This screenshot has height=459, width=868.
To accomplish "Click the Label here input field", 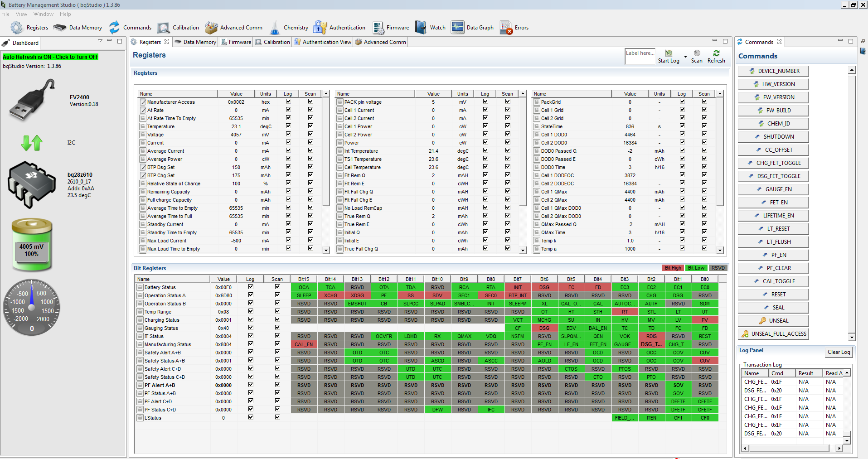I will pyautogui.click(x=640, y=57).
